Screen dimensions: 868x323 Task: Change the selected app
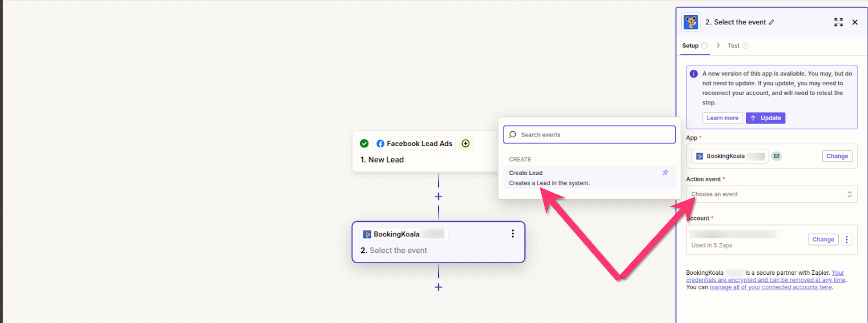tap(837, 156)
